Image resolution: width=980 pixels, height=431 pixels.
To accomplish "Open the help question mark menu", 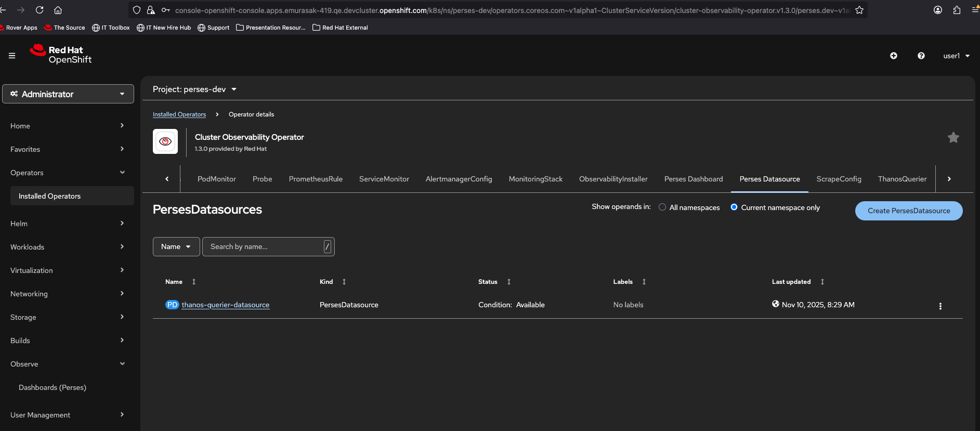I will 921,56.
